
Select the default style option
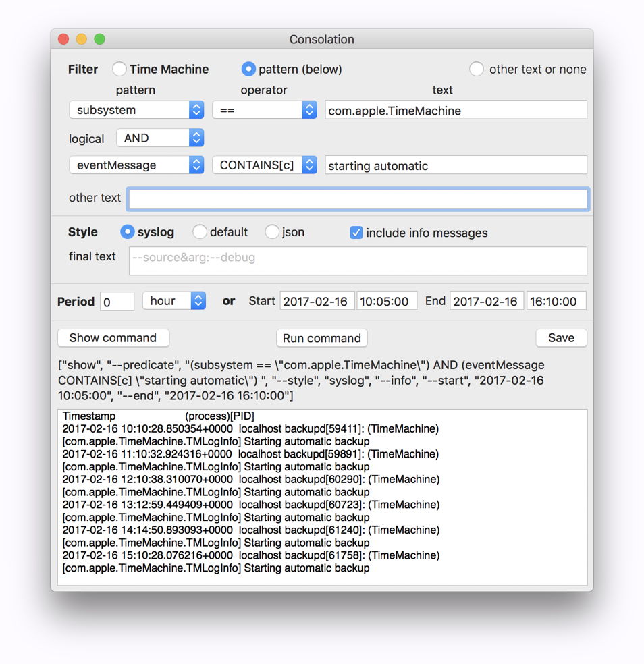[200, 232]
